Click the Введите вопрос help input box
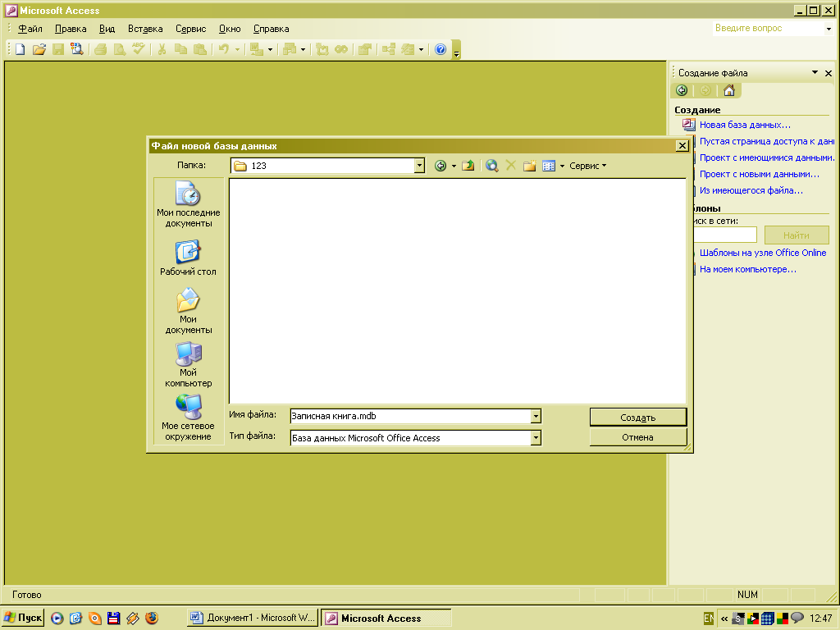This screenshot has width=840, height=630. pos(769,29)
